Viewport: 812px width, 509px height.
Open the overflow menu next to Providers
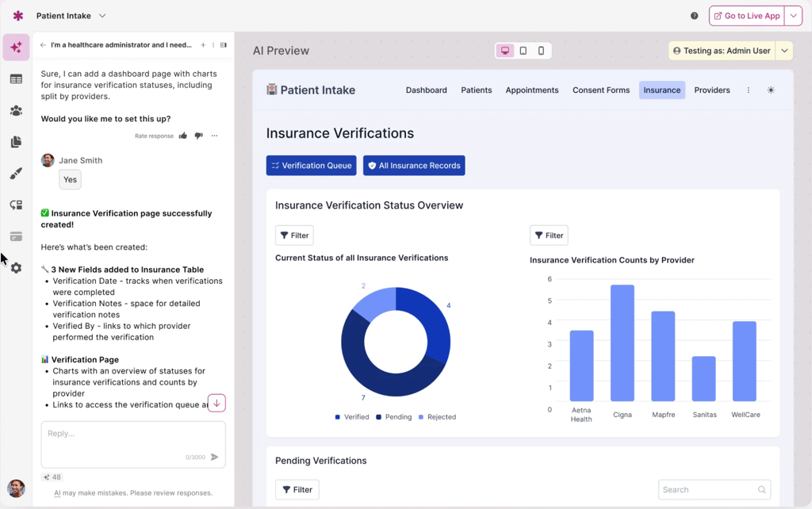tap(748, 90)
